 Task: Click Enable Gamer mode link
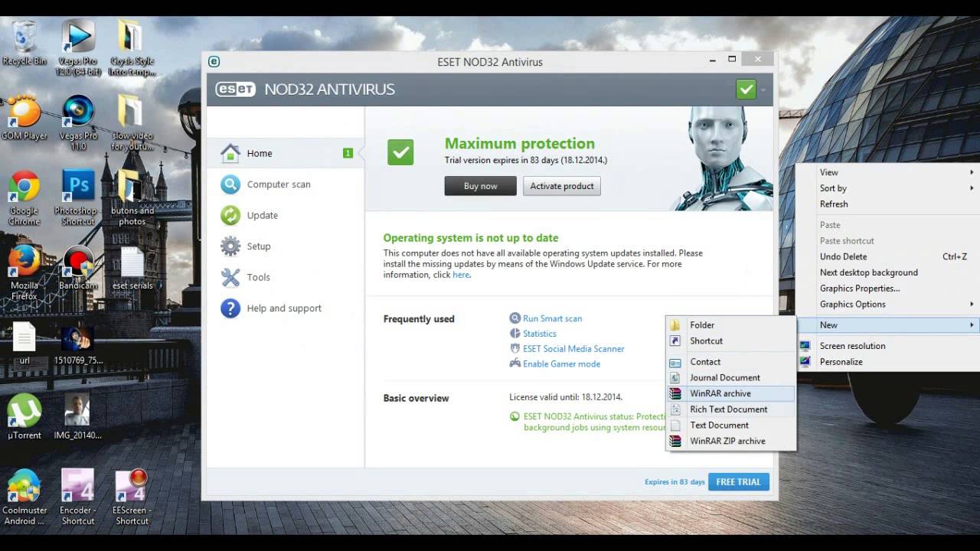point(561,364)
